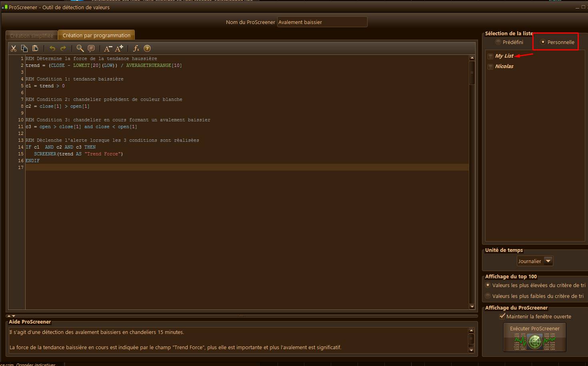This screenshot has width=588, height=366.
Task: Place cursor on empty line 17
Action: (x=247, y=167)
